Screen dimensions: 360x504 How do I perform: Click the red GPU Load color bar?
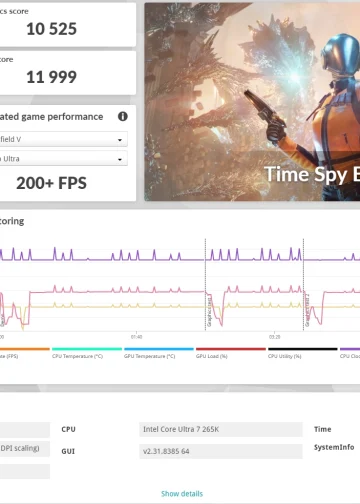coord(231,349)
